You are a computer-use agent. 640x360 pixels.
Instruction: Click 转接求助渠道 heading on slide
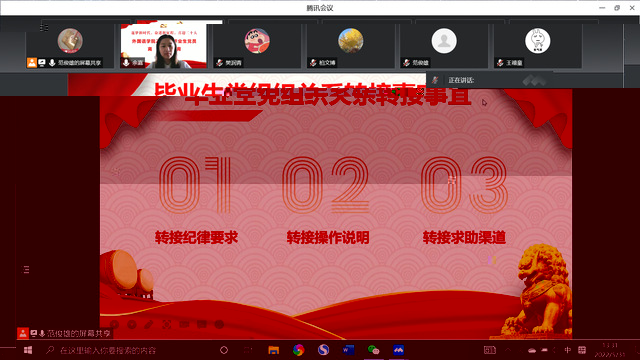(x=464, y=238)
